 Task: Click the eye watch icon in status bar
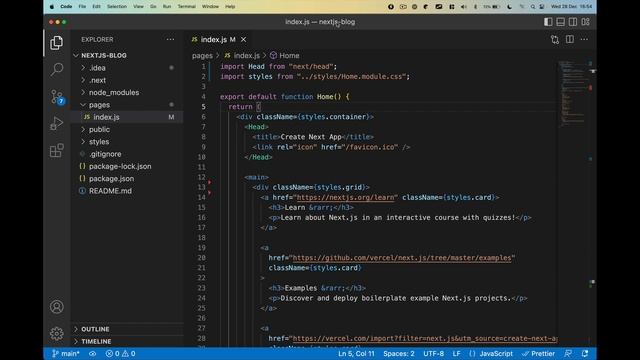[93, 354]
